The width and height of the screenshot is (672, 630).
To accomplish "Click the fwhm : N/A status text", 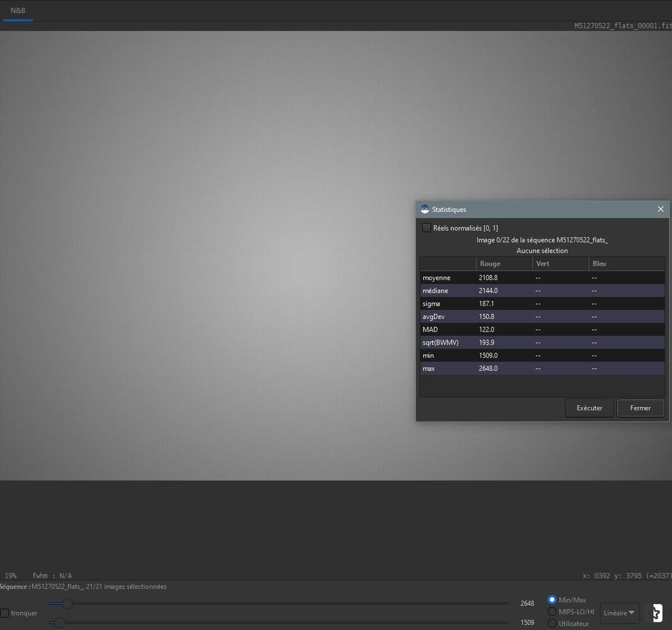I will pyautogui.click(x=52, y=576).
